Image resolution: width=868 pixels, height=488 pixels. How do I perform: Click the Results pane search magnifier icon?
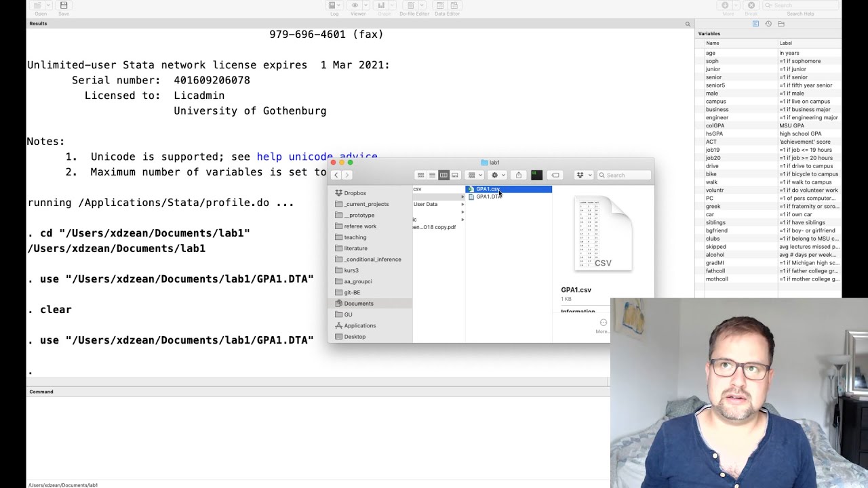click(x=688, y=24)
